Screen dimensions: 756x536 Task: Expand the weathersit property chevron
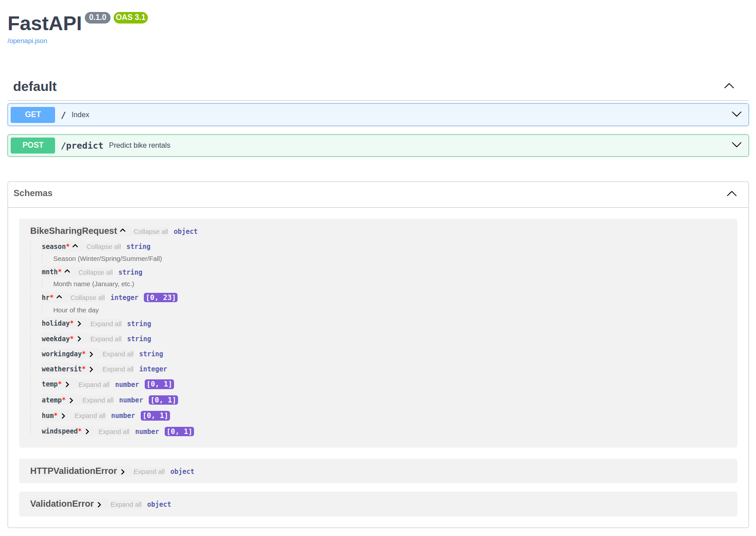(x=91, y=369)
